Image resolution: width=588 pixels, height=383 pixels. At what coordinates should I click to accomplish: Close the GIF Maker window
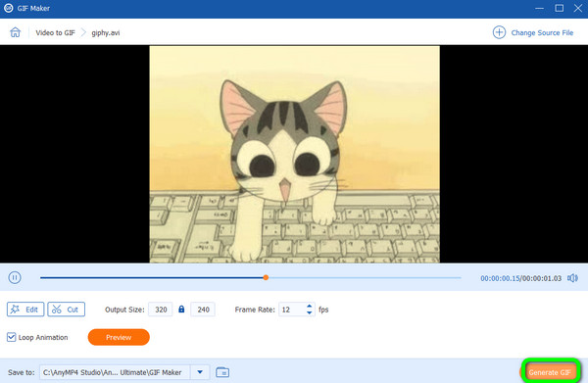click(578, 8)
